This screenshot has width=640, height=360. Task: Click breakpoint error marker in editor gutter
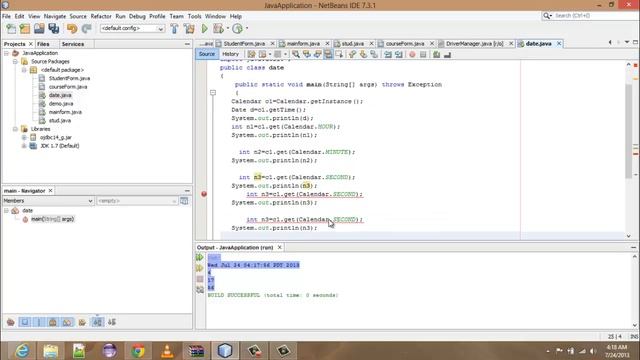(204, 194)
